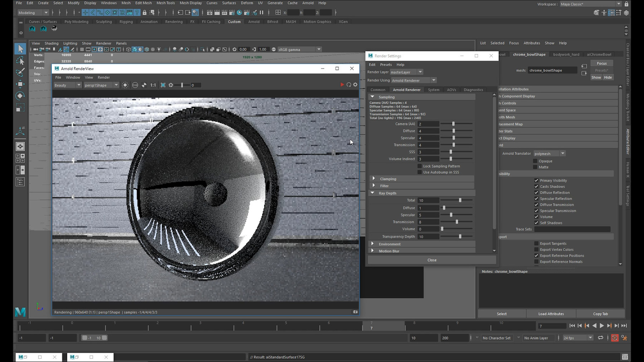Uncheck Primary Visibility
The image size is (644, 362).
tap(536, 180)
